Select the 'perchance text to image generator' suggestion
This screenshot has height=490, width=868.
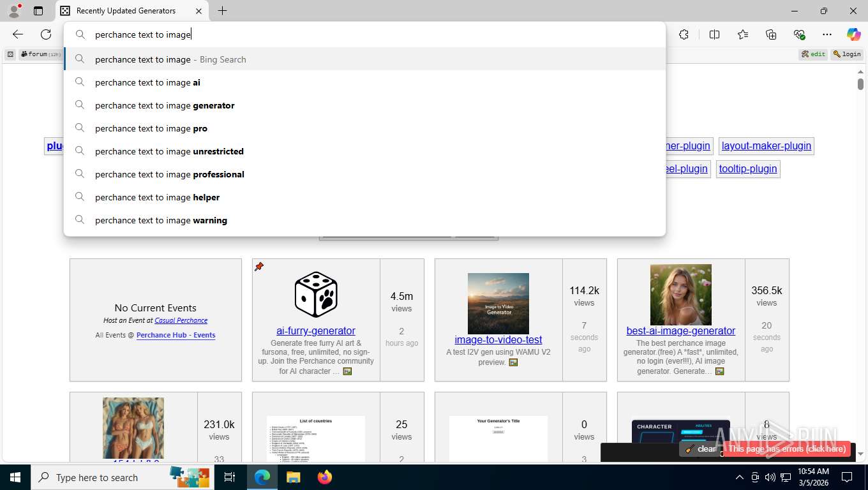pos(364,105)
